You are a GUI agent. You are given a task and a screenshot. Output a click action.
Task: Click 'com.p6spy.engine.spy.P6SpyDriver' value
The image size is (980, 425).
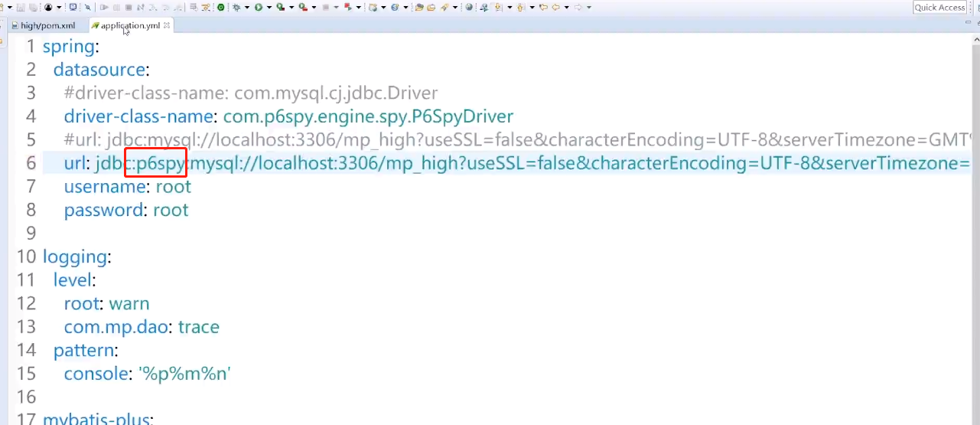(x=368, y=117)
